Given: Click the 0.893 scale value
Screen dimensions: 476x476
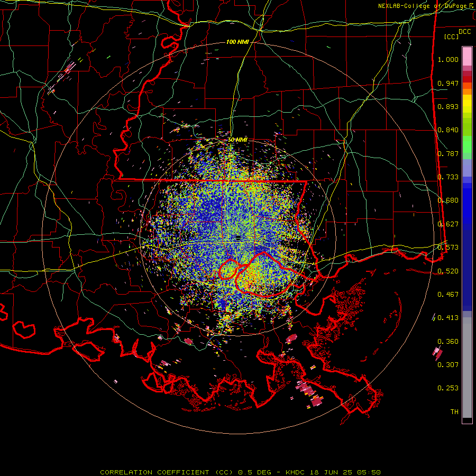Looking at the screenshot, I should coord(448,106).
